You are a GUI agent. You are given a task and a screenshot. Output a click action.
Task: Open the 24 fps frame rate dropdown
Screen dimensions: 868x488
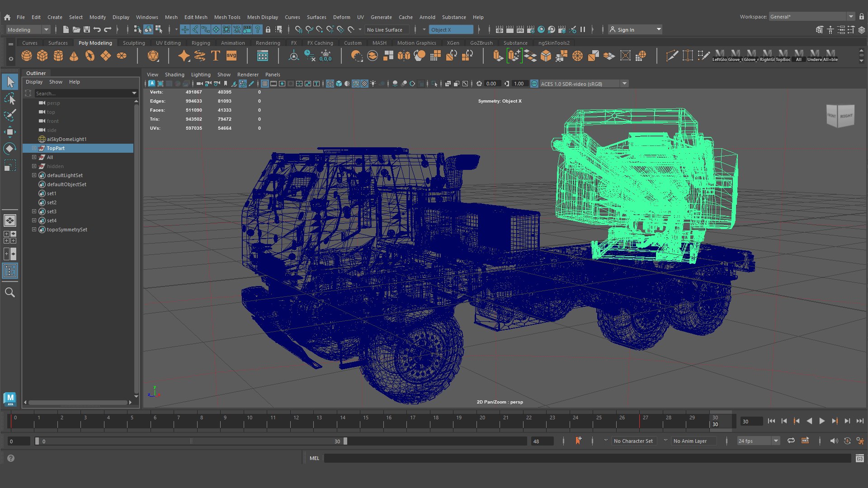tap(758, 441)
